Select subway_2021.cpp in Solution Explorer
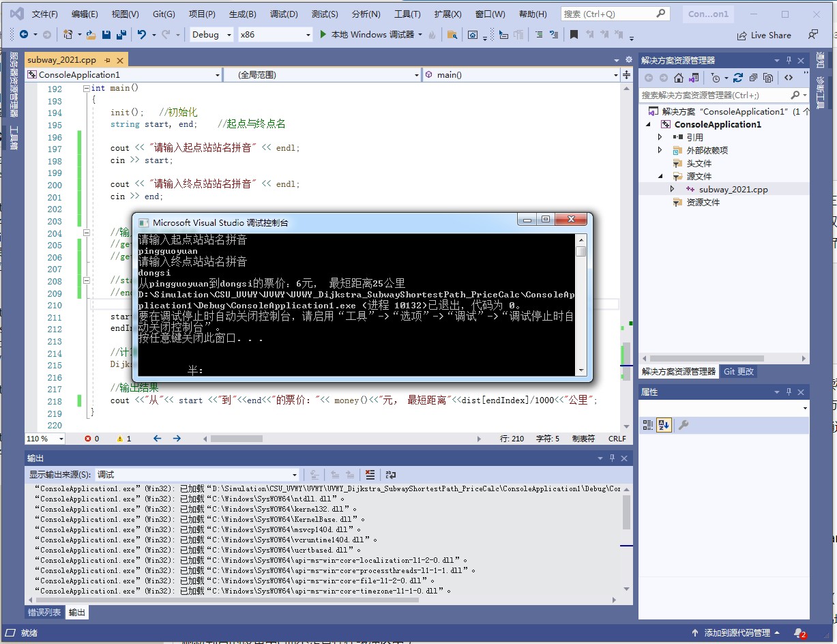This screenshot has width=837, height=644. (x=733, y=190)
